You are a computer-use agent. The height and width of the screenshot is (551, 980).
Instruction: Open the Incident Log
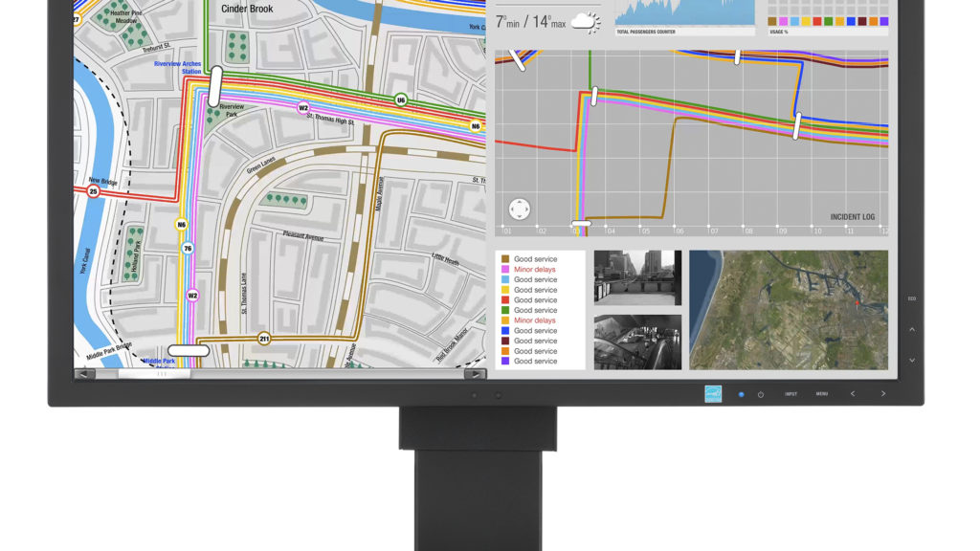(x=852, y=217)
